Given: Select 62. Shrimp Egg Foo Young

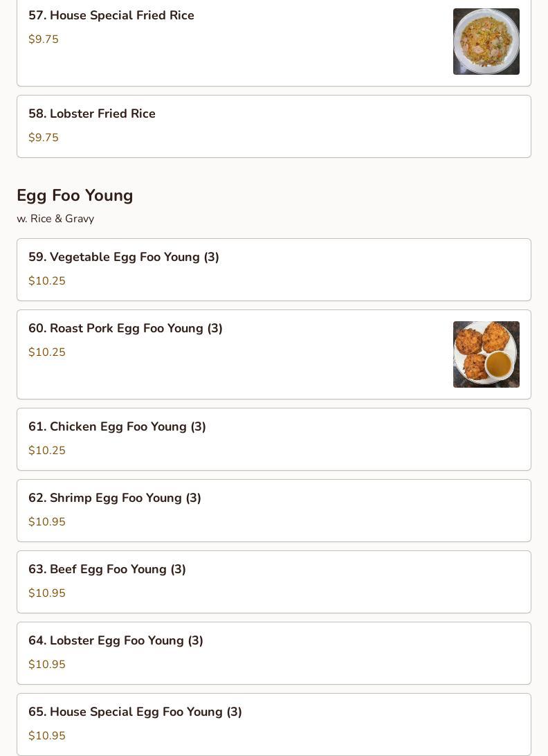Looking at the screenshot, I should 115,498.
